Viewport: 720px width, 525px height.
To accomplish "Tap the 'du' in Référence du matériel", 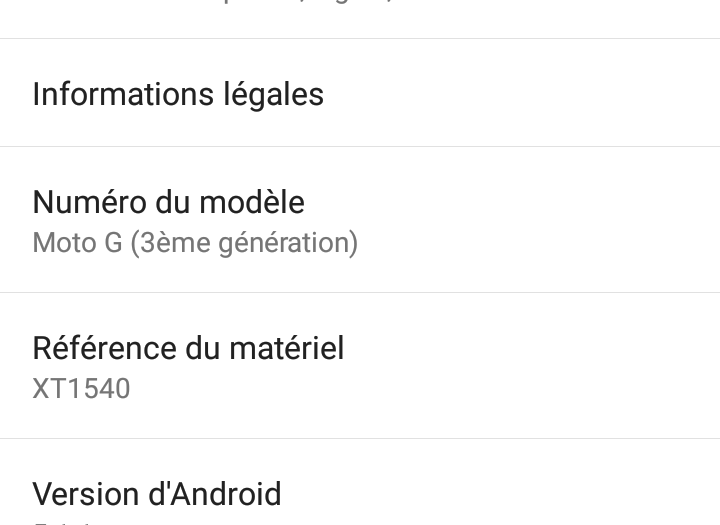I will 205,348.
